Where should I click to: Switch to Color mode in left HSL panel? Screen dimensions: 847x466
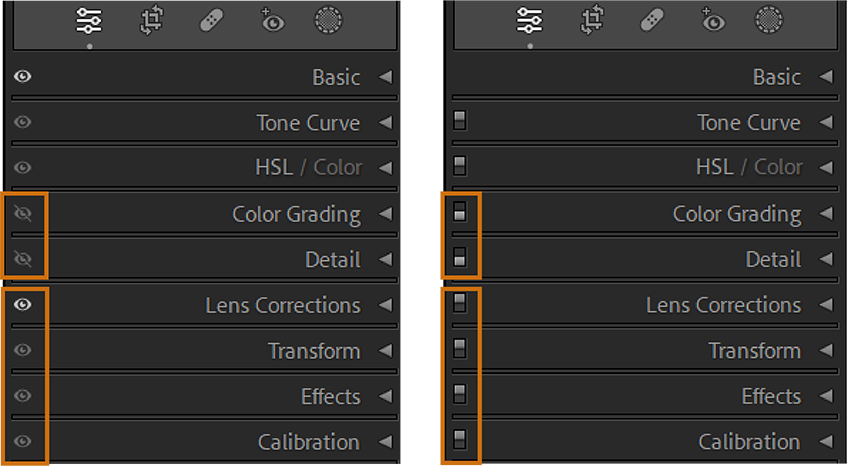pos(338,167)
